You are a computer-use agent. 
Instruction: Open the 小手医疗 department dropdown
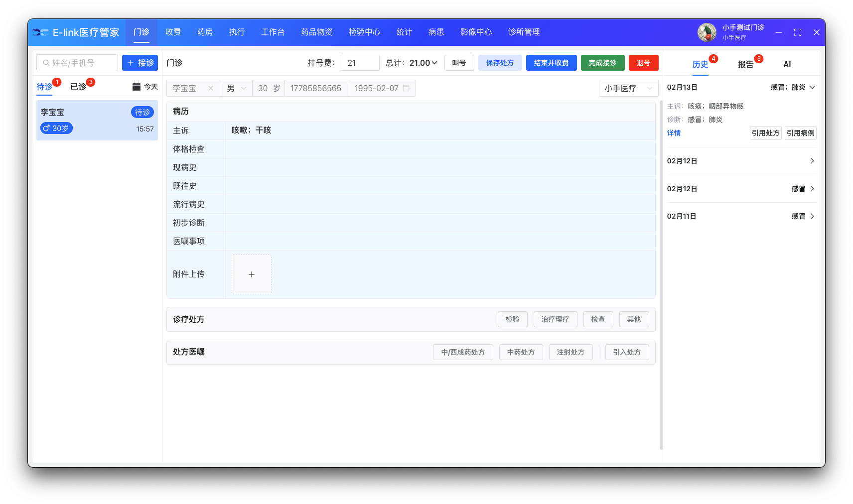coord(628,88)
